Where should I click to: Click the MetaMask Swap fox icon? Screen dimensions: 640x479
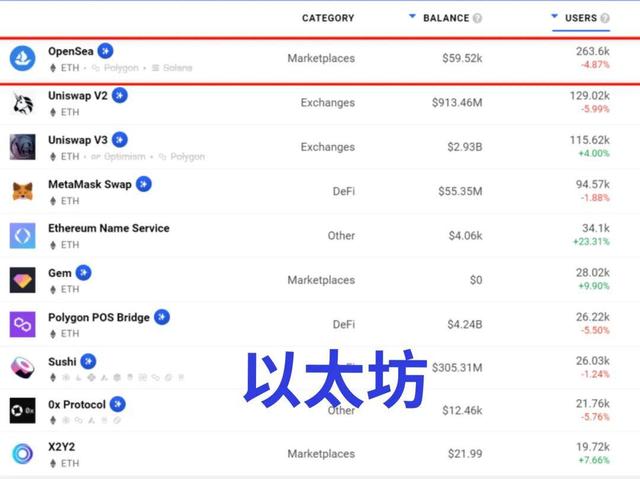point(22,191)
